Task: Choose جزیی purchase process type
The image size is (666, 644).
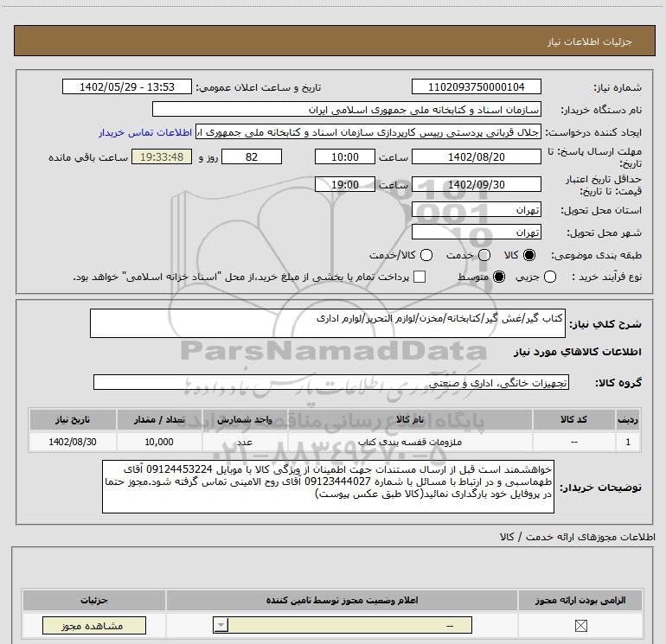Action: point(550,277)
